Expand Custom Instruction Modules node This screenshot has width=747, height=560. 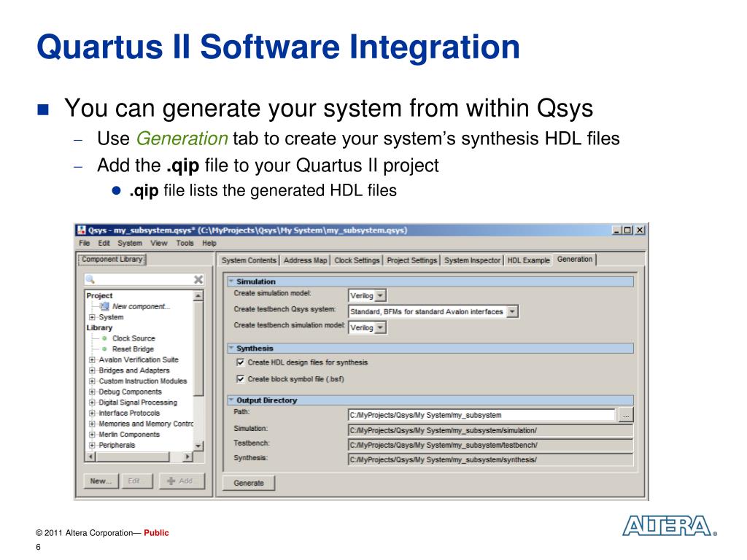tap(92, 381)
